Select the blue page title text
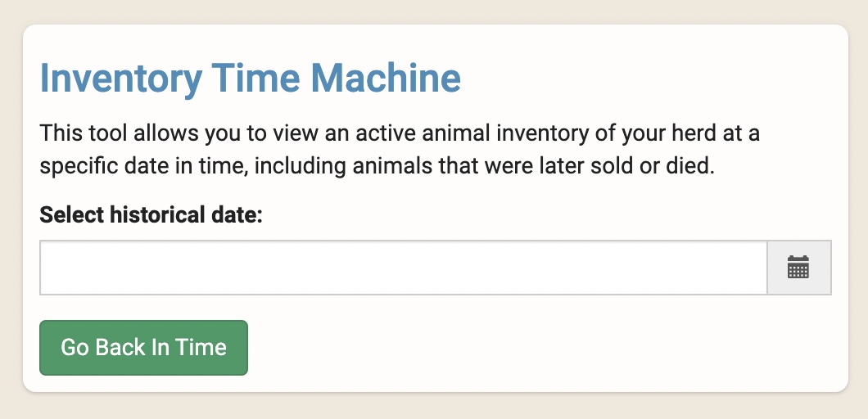868x419 pixels. (250, 79)
